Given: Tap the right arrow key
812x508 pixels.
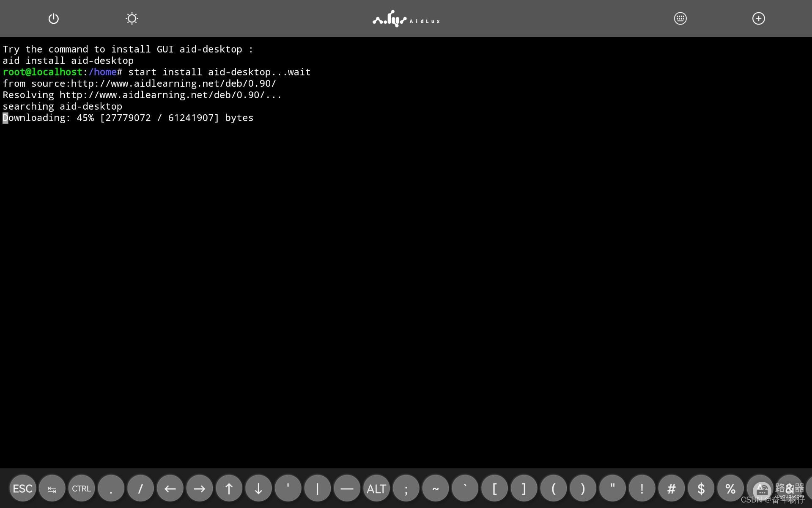Looking at the screenshot, I should coord(200,489).
